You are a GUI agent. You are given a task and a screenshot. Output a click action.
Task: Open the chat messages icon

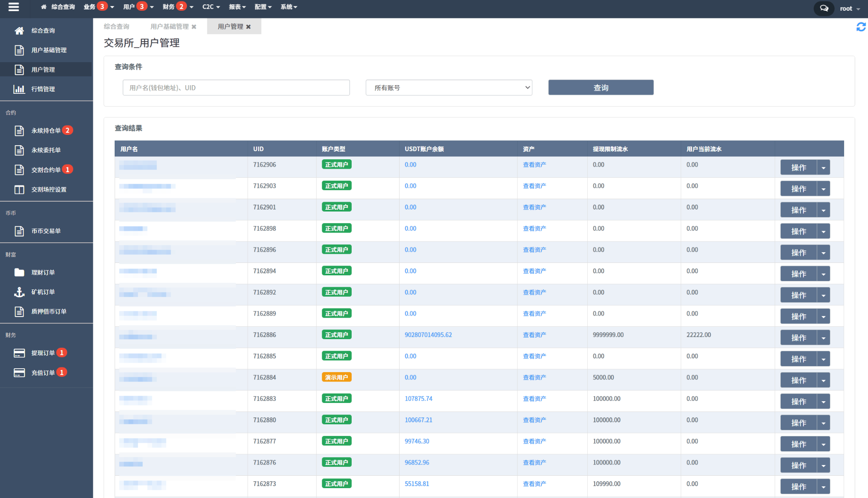824,8
